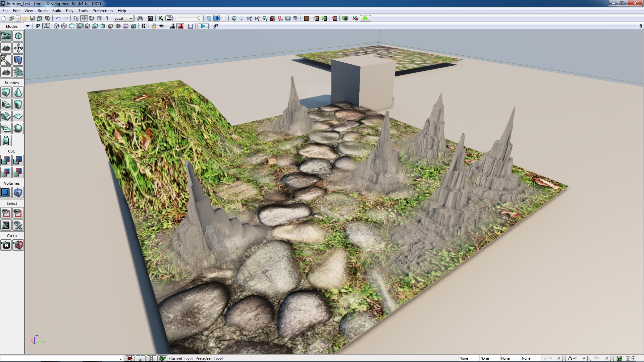Select the Terrain Editing mode icon

(x=6, y=48)
